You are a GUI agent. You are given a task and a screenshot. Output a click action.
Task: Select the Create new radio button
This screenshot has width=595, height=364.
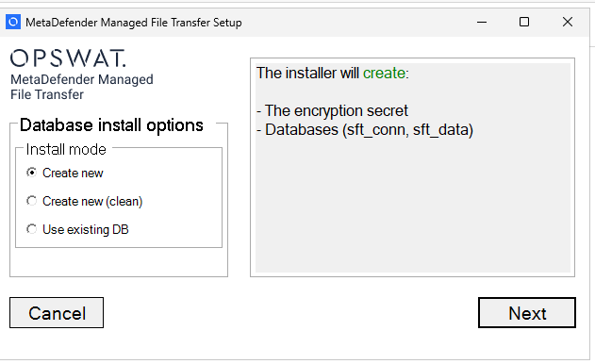(x=31, y=173)
